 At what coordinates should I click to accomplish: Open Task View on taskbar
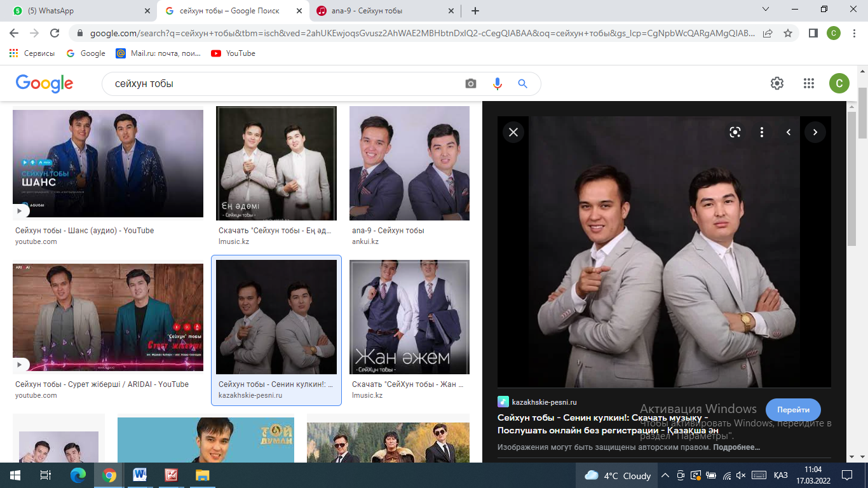coord(45,475)
